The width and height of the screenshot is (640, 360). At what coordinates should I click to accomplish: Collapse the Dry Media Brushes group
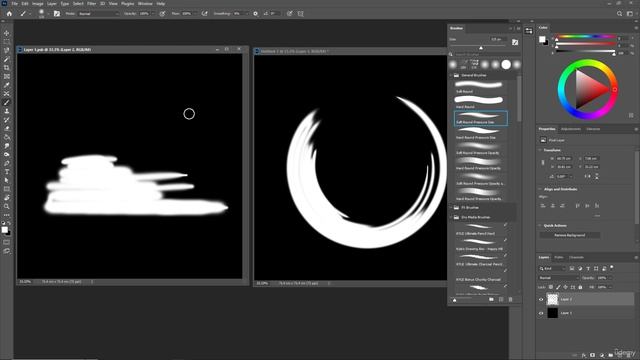pos(451,218)
